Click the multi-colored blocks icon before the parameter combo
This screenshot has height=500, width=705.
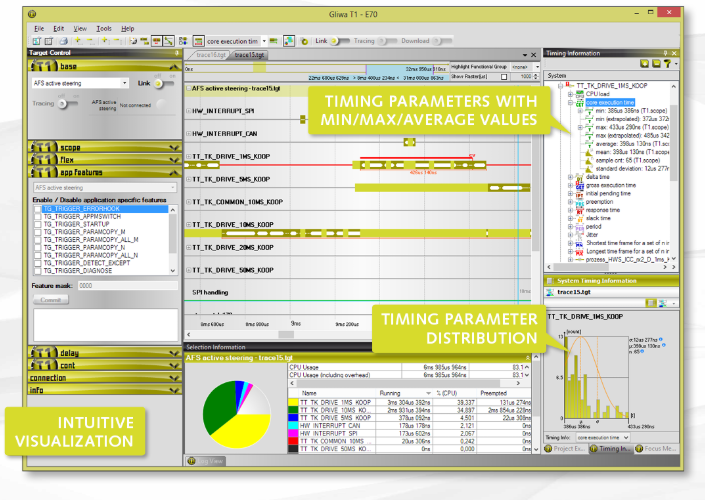(x=183, y=41)
